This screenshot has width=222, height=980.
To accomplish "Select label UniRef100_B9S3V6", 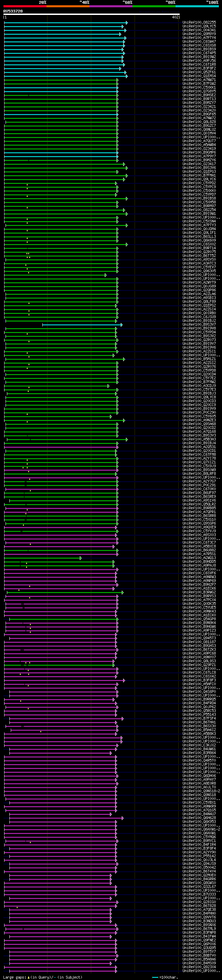I will tap(199, 168).
